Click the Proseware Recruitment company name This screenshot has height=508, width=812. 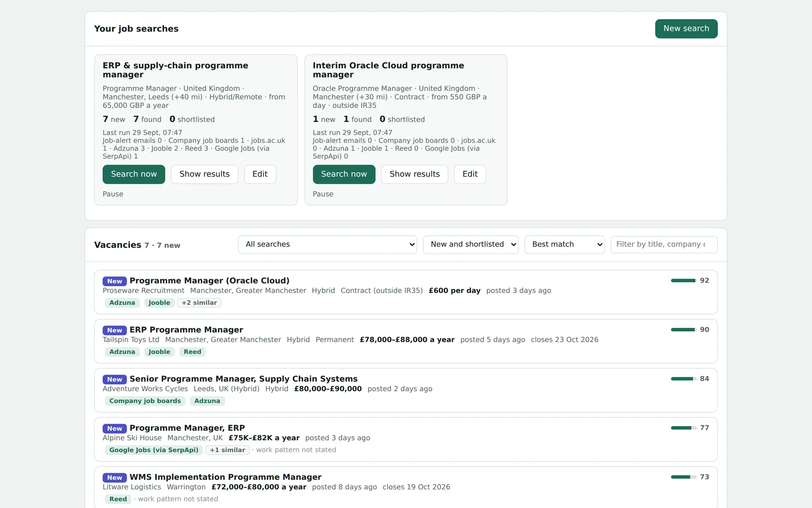coord(143,290)
